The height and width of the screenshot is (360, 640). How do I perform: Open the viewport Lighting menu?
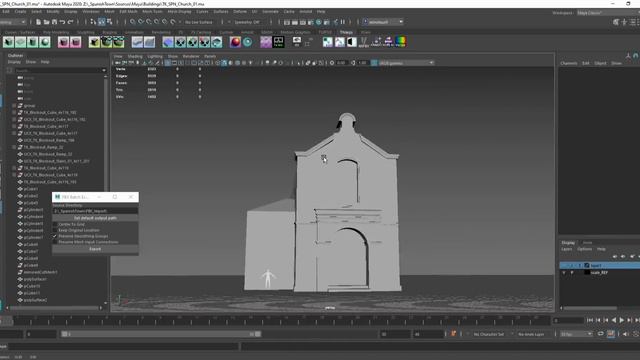pyautogui.click(x=155, y=56)
